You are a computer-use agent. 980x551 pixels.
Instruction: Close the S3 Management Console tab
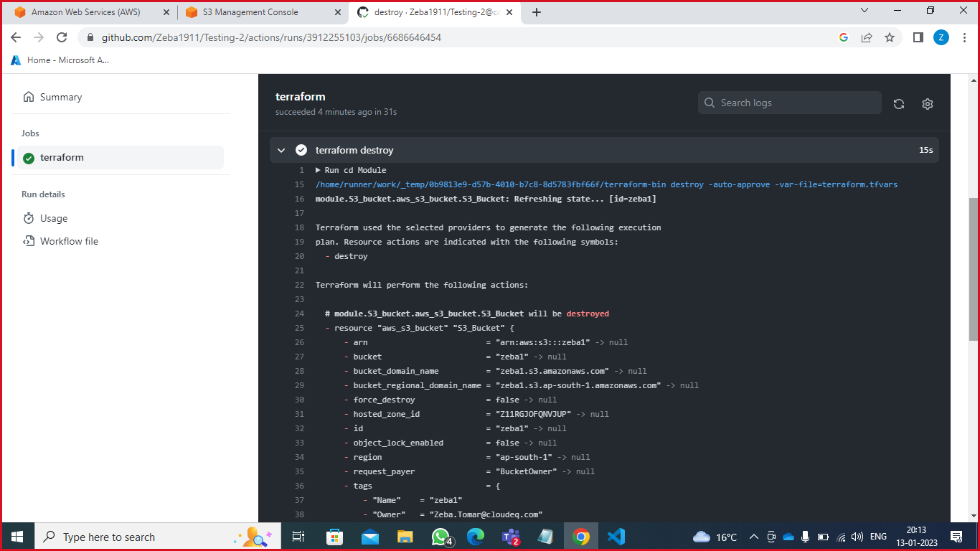tap(339, 12)
